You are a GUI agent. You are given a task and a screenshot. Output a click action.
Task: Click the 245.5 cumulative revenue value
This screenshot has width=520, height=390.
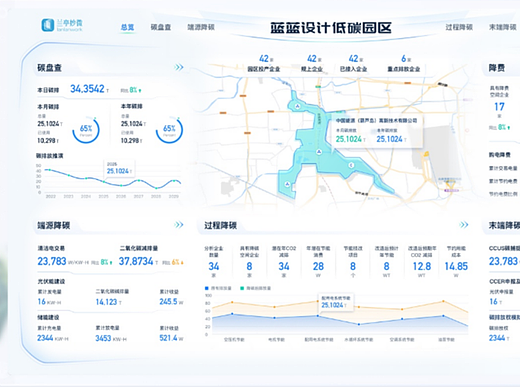[168, 302]
